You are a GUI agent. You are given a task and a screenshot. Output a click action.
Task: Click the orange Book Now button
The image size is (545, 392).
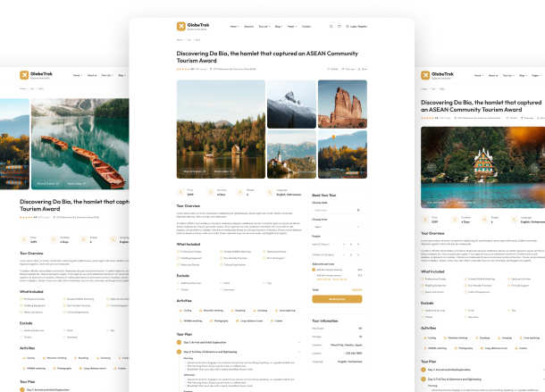coord(337,299)
